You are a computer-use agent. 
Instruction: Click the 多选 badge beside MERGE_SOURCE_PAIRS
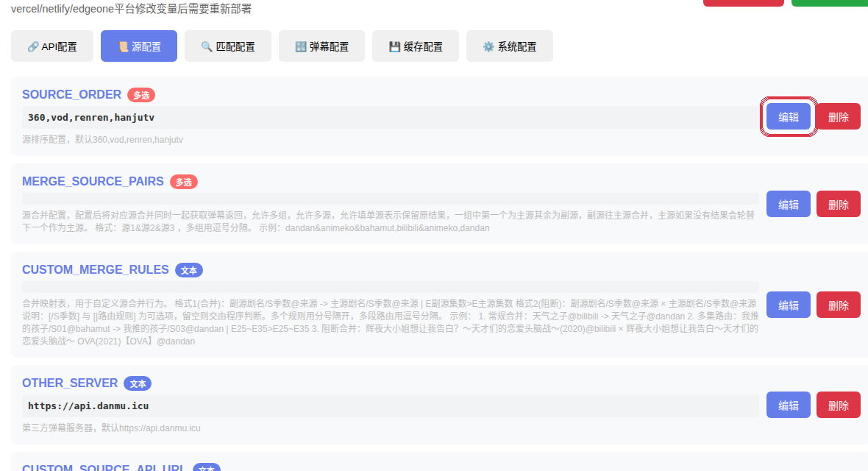pos(184,182)
